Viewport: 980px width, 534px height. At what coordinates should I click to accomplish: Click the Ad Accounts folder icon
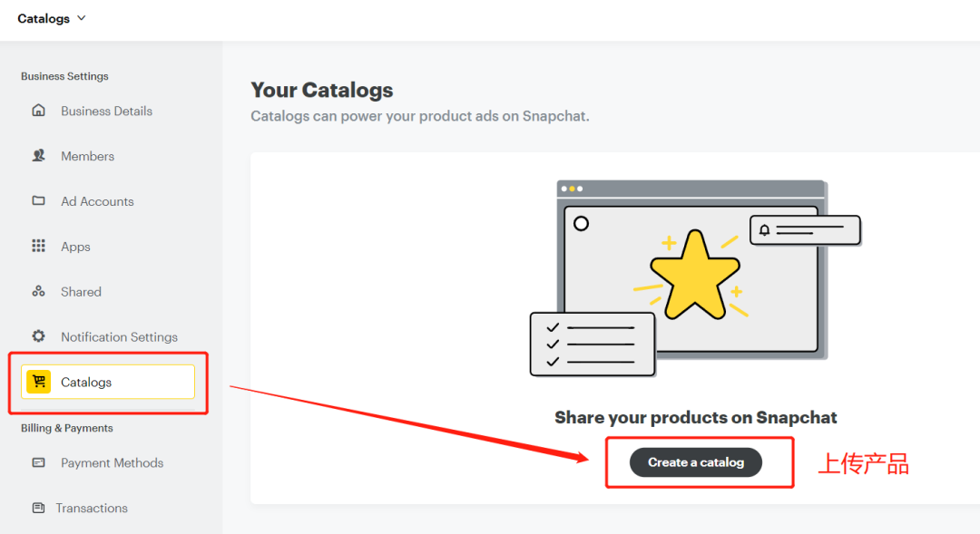coord(38,201)
